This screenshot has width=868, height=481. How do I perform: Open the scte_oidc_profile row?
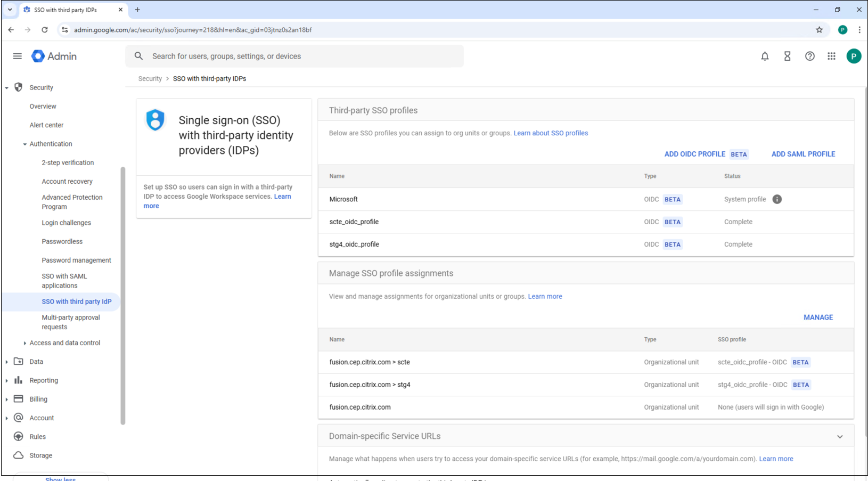(354, 222)
